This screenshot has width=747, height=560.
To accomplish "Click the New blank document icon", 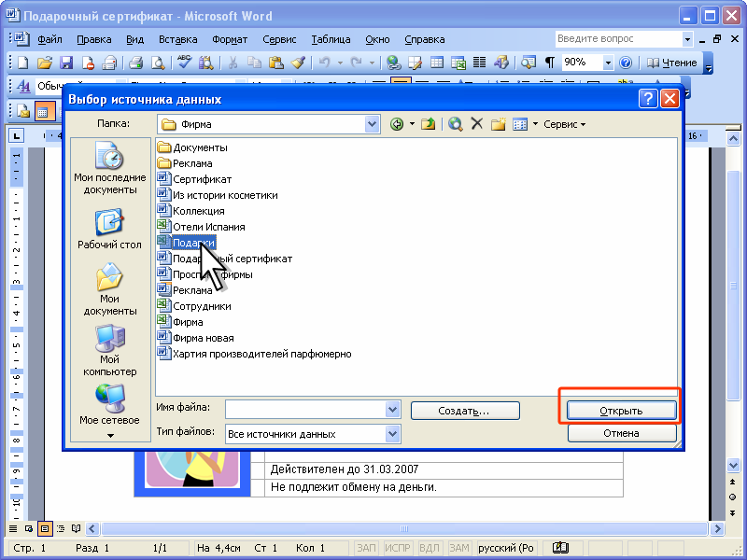I will point(22,63).
